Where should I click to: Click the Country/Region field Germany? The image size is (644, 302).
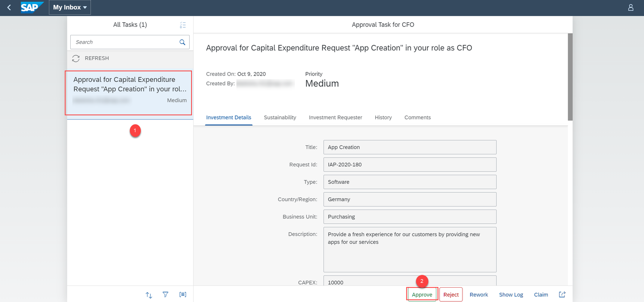click(x=410, y=200)
